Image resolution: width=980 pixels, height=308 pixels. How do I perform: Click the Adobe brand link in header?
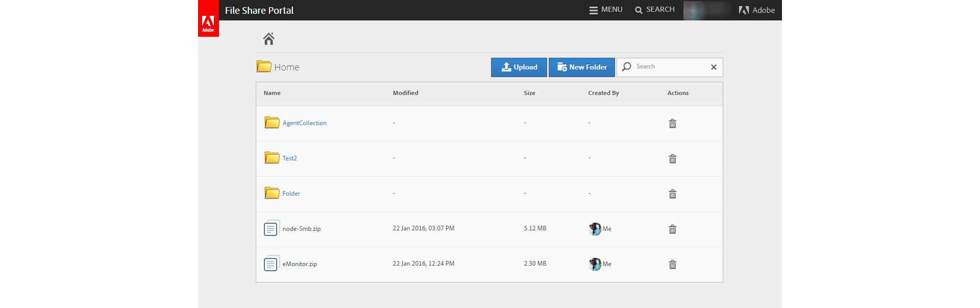757,10
